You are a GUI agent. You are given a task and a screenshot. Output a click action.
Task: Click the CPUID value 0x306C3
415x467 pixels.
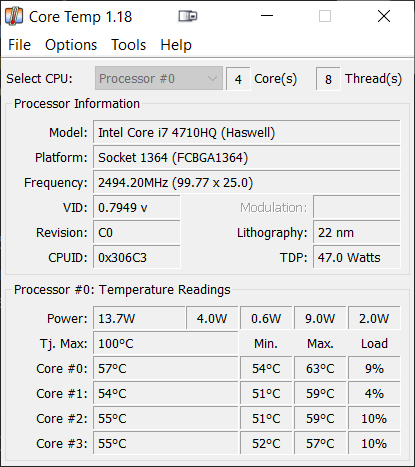pos(137,258)
